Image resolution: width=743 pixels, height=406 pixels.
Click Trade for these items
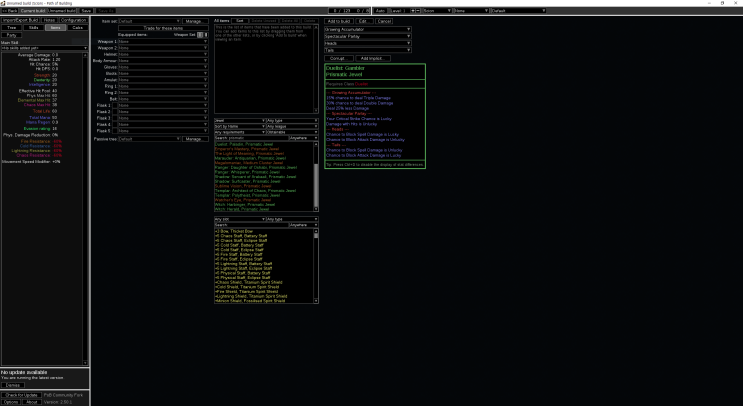click(163, 28)
